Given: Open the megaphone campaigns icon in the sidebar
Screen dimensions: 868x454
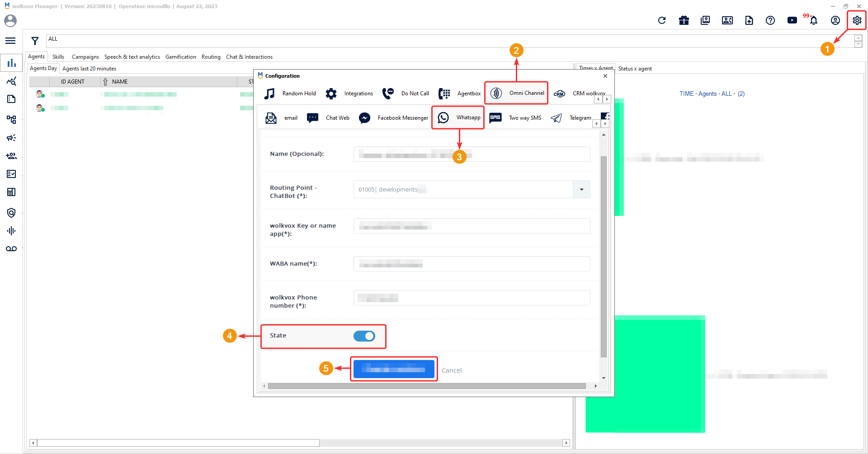Looking at the screenshot, I should point(11,138).
